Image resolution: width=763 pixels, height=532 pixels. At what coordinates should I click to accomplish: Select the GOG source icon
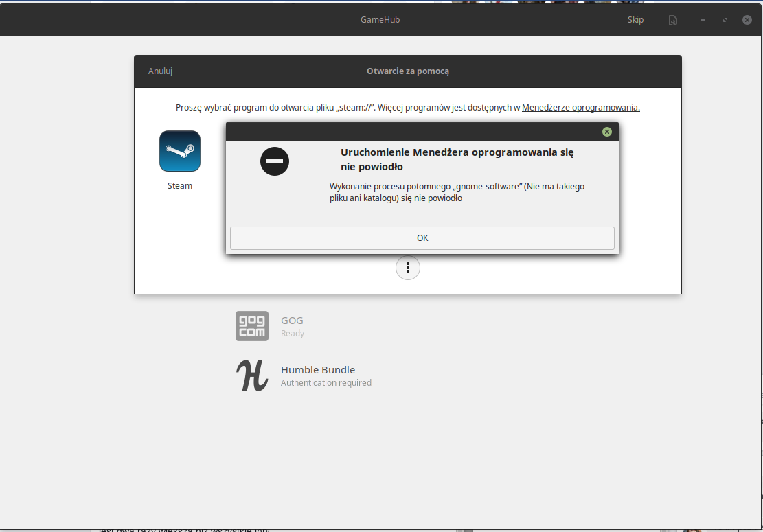pyautogui.click(x=252, y=326)
